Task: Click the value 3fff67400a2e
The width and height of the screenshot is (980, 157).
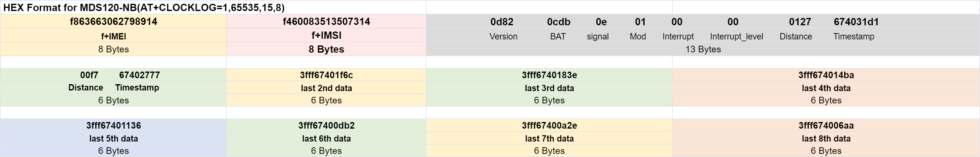Action: (x=549, y=125)
